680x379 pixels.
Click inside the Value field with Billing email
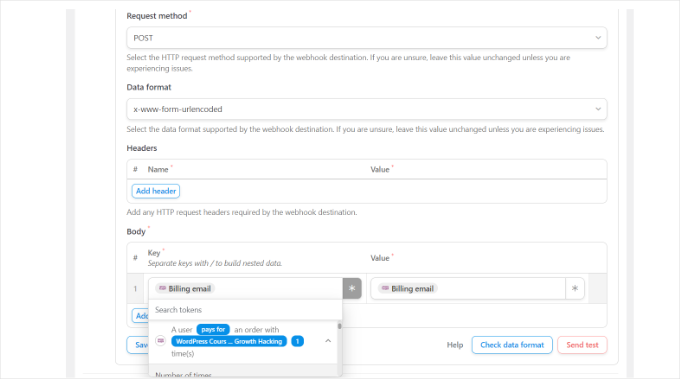click(468, 288)
